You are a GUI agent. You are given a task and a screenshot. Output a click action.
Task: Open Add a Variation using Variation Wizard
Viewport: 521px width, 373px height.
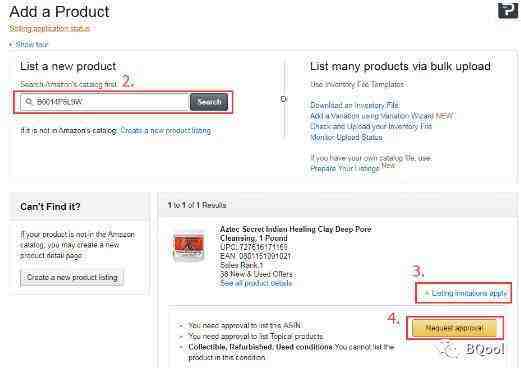[382, 116]
